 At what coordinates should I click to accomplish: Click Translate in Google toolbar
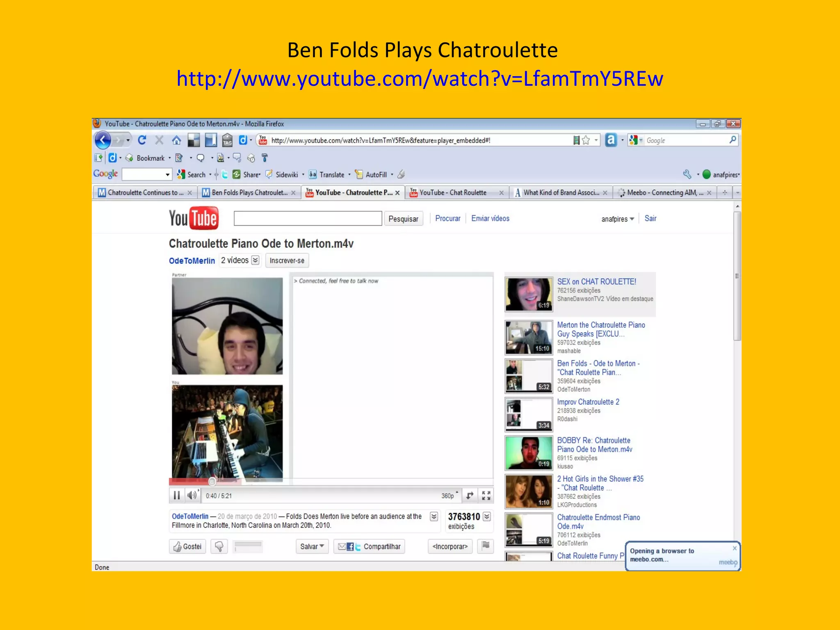pos(327,174)
